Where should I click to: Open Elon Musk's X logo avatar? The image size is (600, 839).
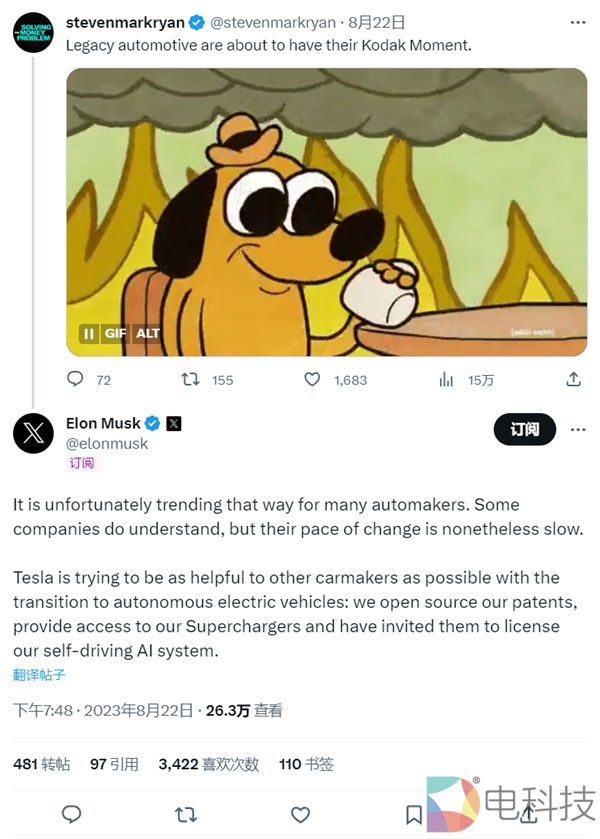tap(34, 433)
